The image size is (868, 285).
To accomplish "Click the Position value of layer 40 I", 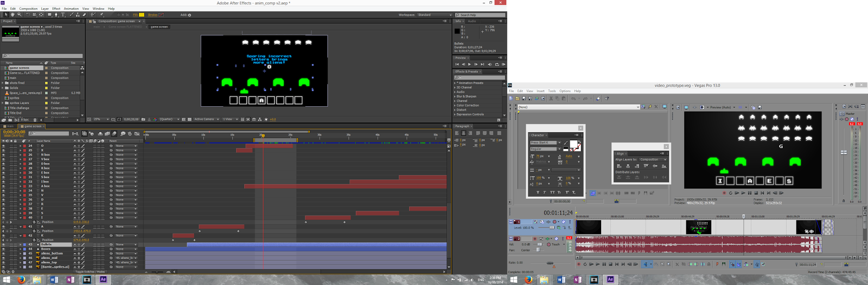I will (x=81, y=222).
